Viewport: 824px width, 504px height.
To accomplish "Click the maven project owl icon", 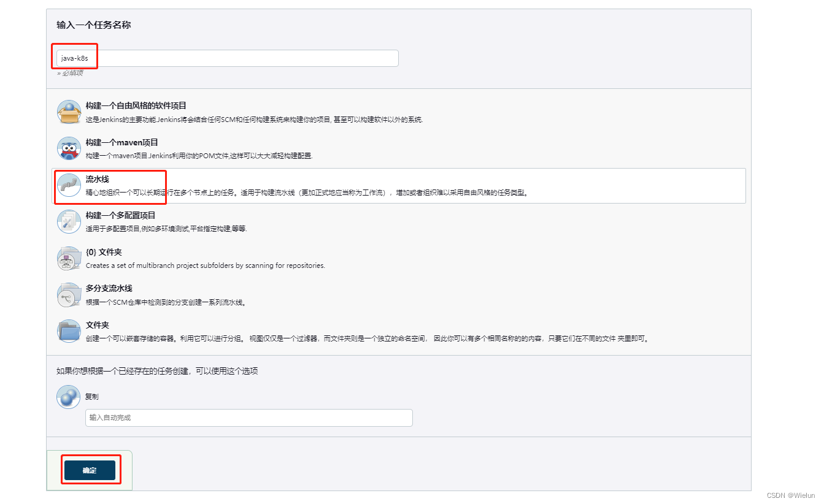I will pyautogui.click(x=69, y=149).
